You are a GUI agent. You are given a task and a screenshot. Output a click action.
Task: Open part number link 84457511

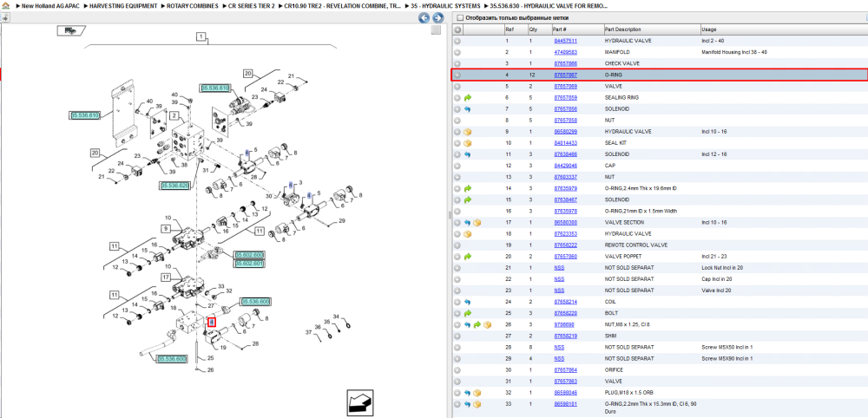(566, 41)
